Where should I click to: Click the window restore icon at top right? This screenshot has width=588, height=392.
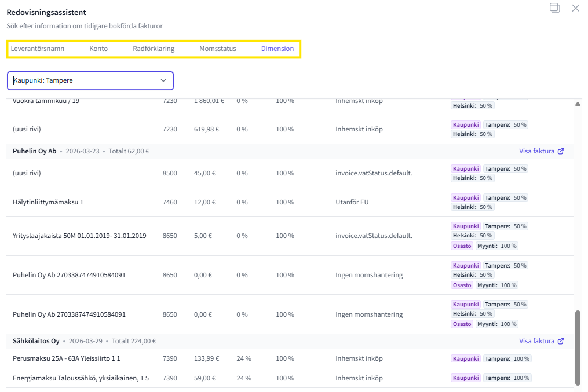555,8
